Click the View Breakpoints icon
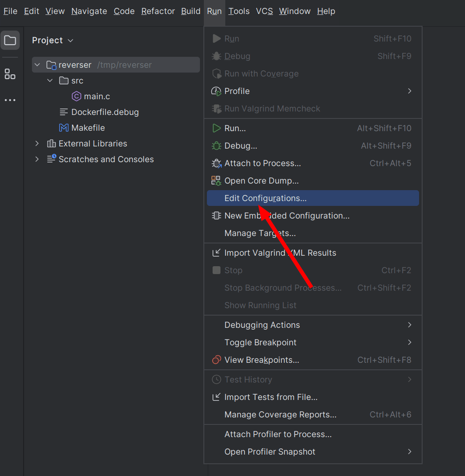 pyautogui.click(x=216, y=360)
